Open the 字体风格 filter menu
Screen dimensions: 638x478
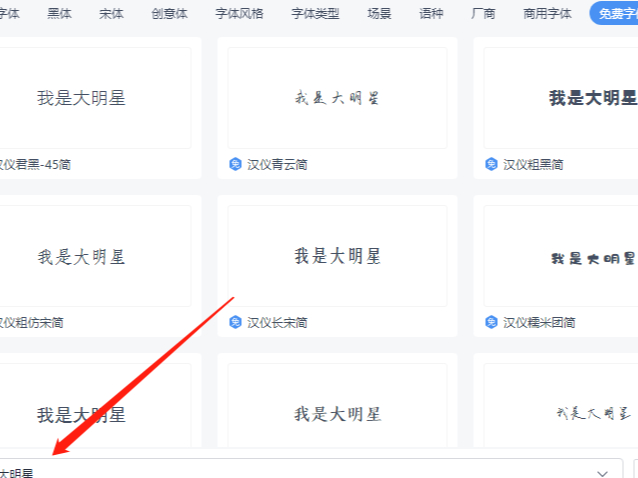(x=239, y=13)
